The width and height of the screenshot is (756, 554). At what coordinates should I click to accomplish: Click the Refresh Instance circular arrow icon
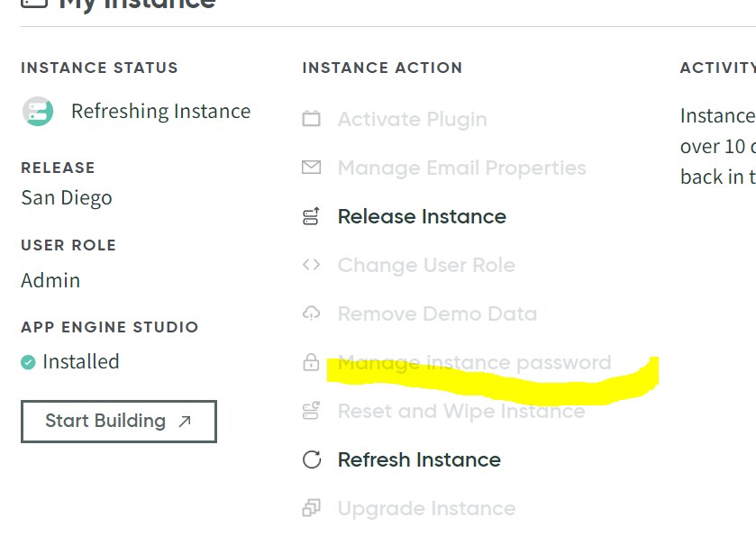click(311, 459)
